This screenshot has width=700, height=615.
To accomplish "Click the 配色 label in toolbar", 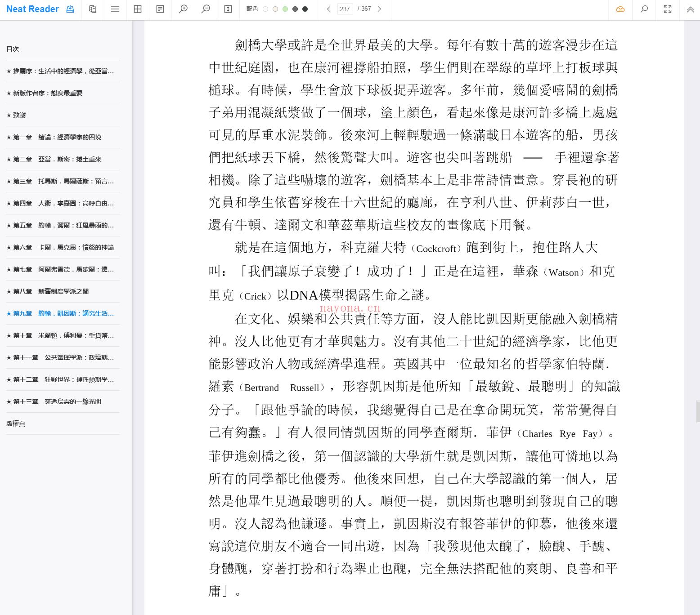I will [252, 9].
